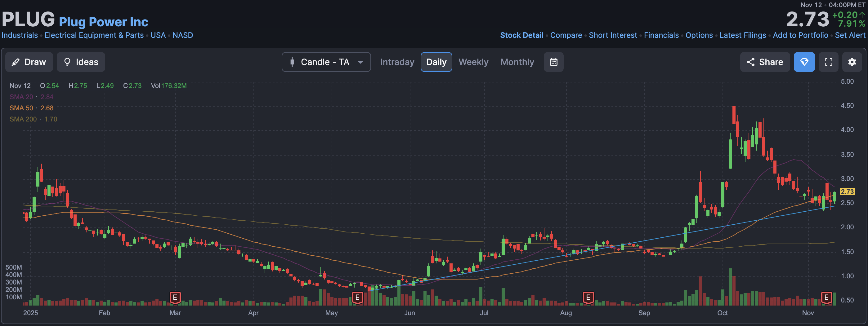Click the Nov 12 date in the OHLC readout
The height and width of the screenshot is (326, 868).
tap(20, 86)
